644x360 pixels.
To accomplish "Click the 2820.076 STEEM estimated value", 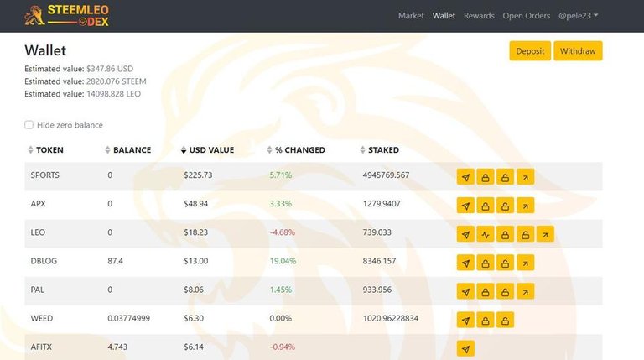I will [117, 81].
